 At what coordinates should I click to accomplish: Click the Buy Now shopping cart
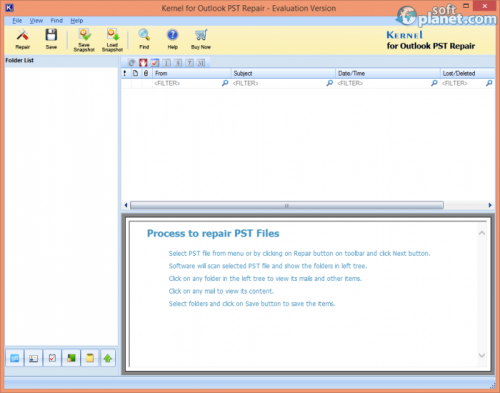(201, 39)
